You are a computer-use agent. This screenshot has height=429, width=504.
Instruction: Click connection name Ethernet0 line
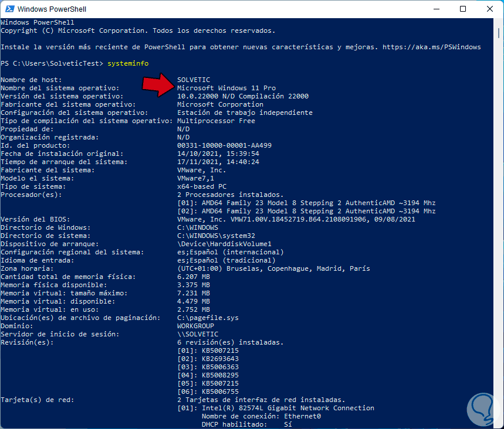261,416
